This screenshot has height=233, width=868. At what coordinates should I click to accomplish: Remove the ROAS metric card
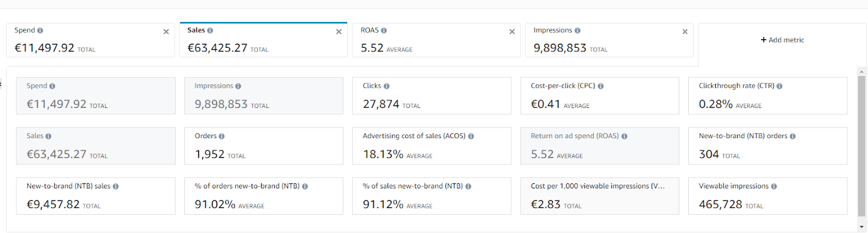coord(512,31)
